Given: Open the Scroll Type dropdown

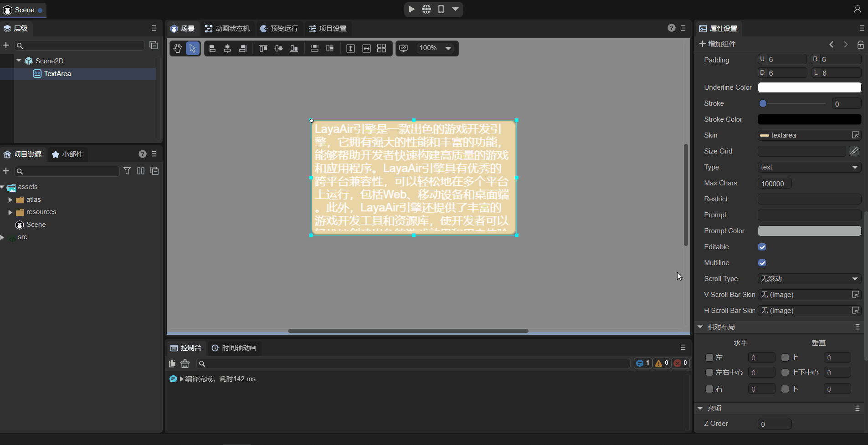Looking at the screenshot, I should click(x=809, y=279).
